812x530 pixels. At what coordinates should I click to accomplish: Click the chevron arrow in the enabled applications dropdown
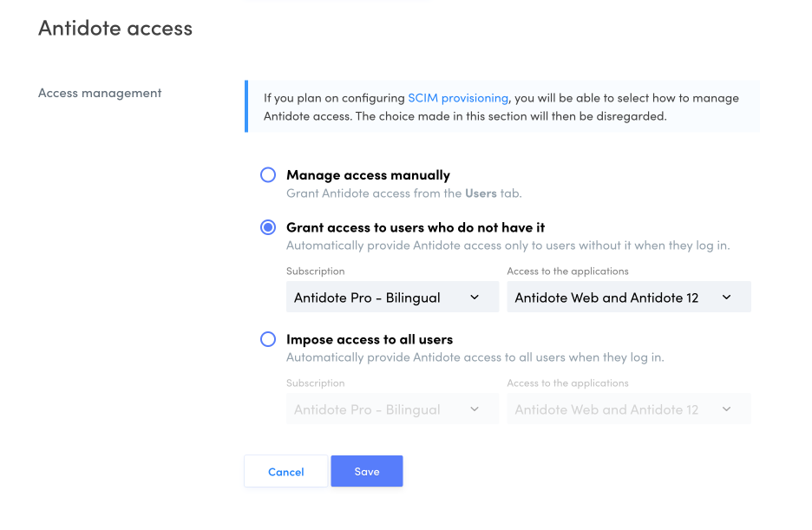pos(726,298)
